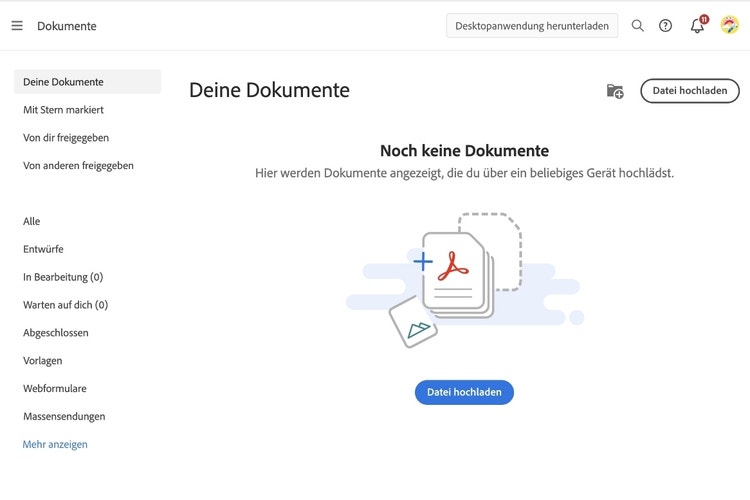Select Deine Dokumente in sidebar

88,82
